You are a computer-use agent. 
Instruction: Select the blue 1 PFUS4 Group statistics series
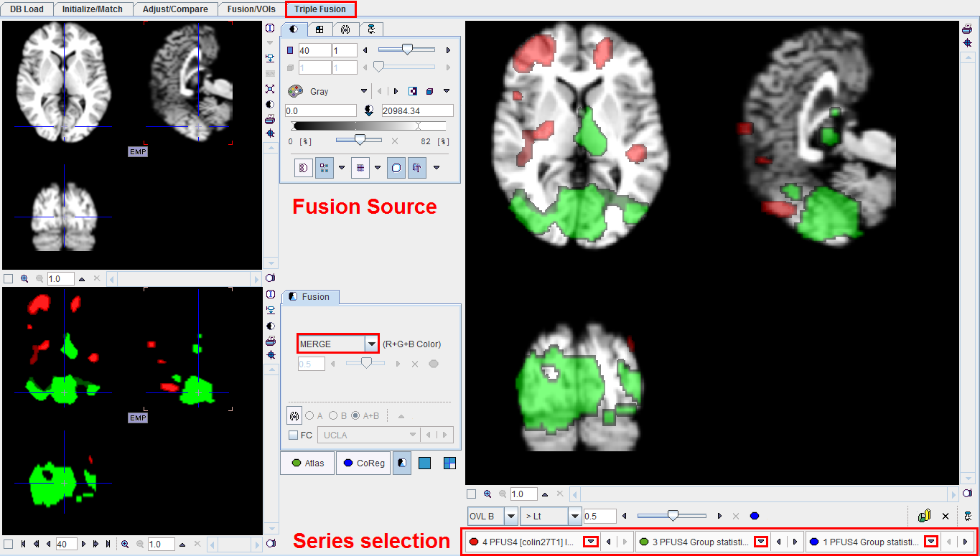coord(864,542)
